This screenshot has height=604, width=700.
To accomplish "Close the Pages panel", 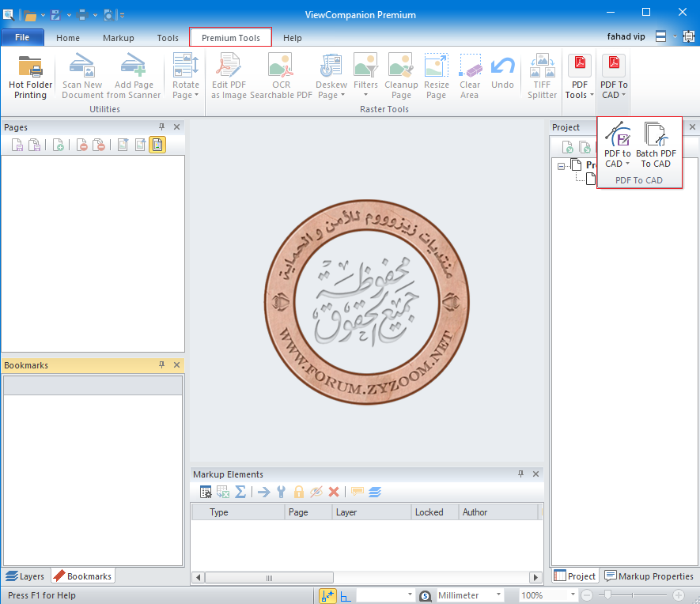I will tap(177, 126).
